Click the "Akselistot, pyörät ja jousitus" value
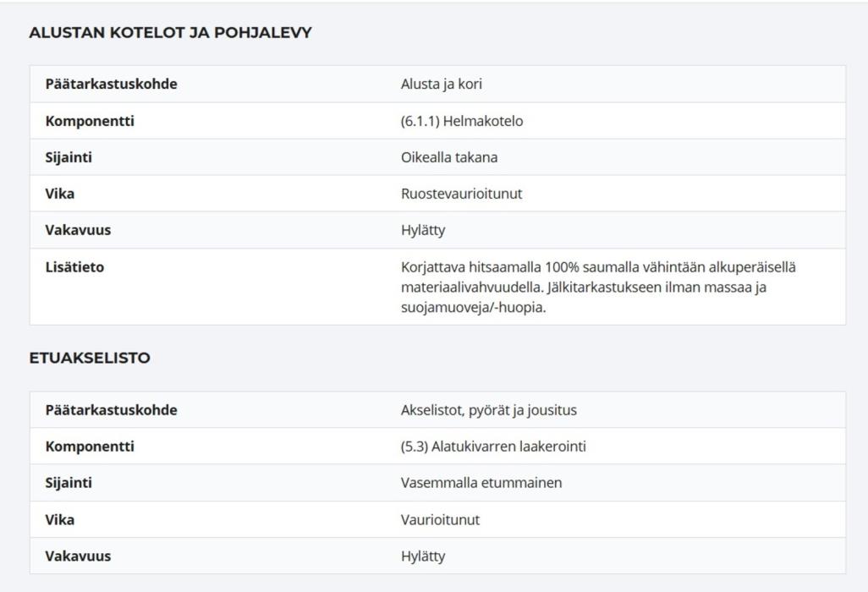Viewport: 868px width, 592px height. pyautogui.click(x=488, y=410)
